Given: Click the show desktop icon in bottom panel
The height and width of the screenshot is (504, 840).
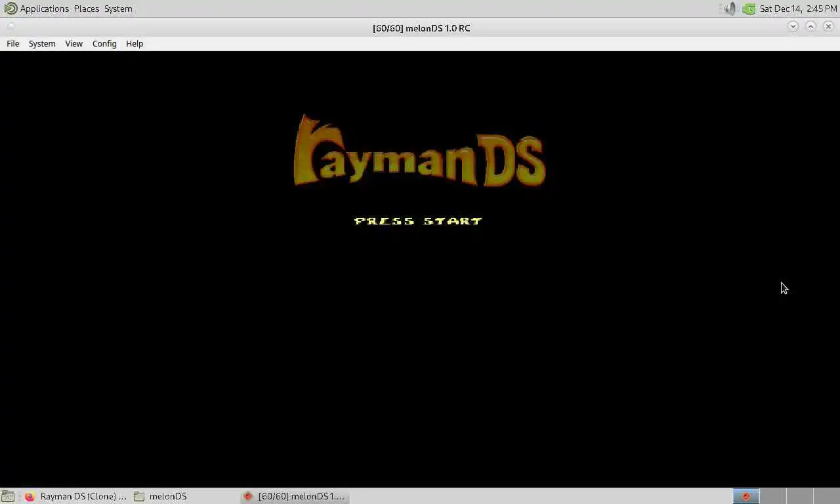Looking at the screenshot, I should tap(8, 496).
